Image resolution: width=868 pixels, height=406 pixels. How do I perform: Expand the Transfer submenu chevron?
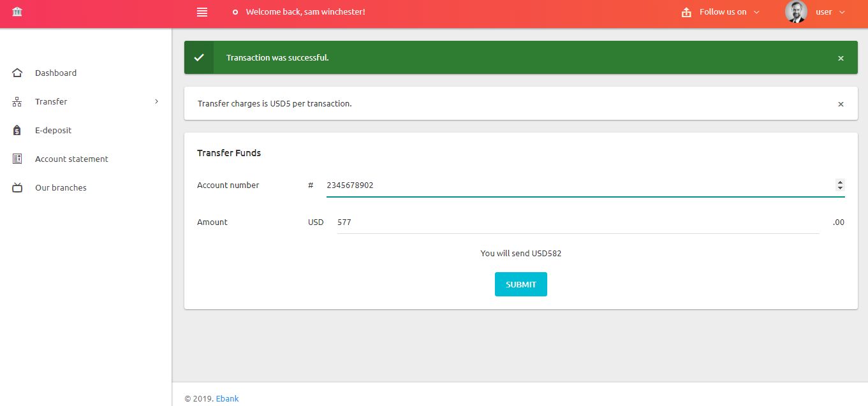pos(156,101)
